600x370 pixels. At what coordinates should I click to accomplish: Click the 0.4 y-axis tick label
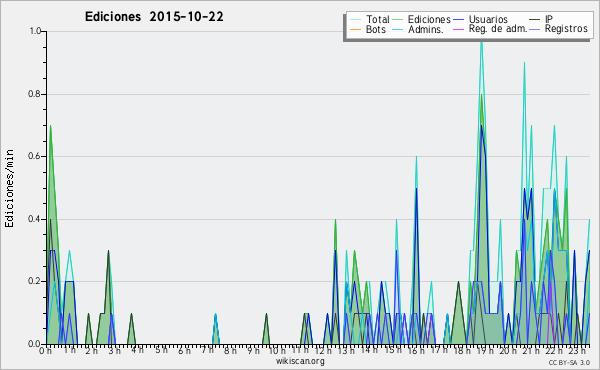pos(35,219)
